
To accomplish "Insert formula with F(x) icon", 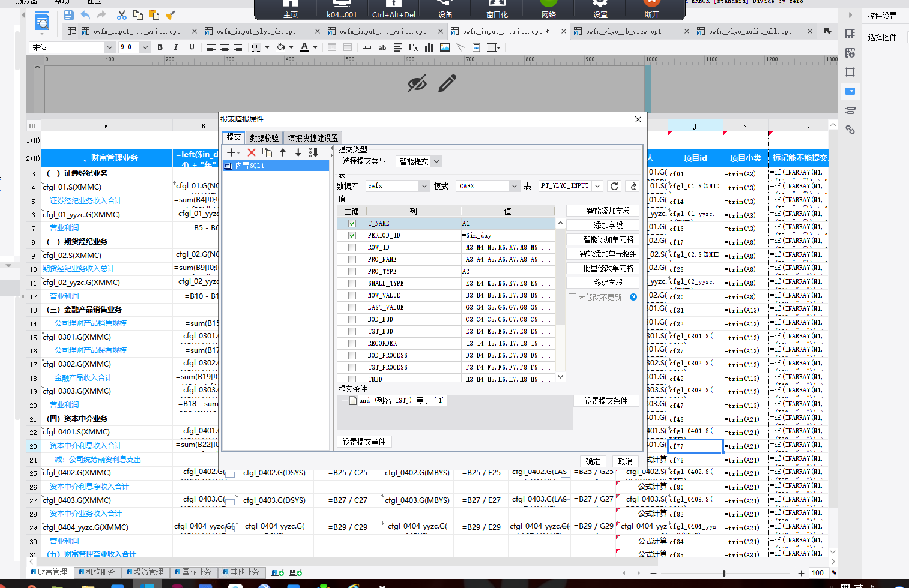I will (413, 47).
